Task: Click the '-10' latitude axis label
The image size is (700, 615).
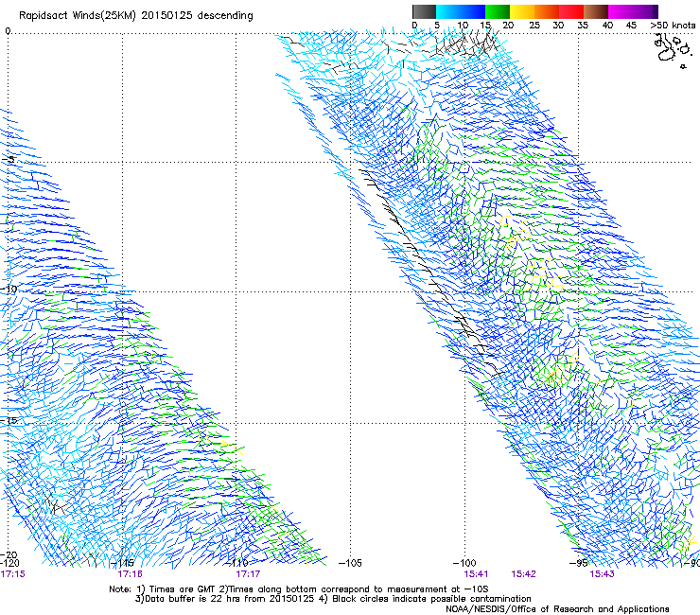Action: [x=9, y=289]
